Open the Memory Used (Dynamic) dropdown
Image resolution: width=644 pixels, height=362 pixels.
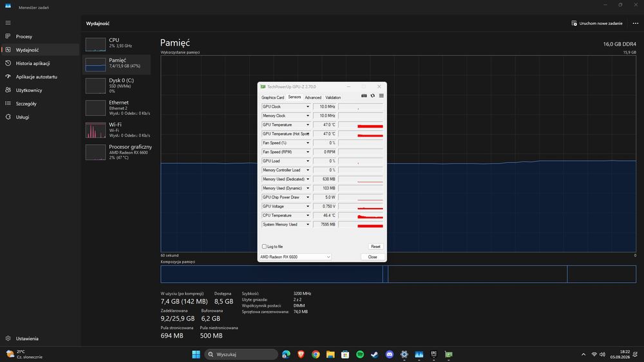[x=308, y=188]
